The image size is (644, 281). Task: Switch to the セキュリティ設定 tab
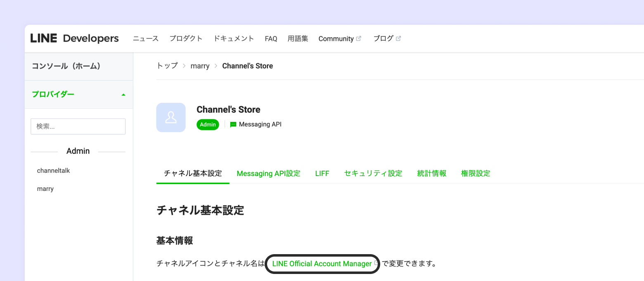point(373,174)
